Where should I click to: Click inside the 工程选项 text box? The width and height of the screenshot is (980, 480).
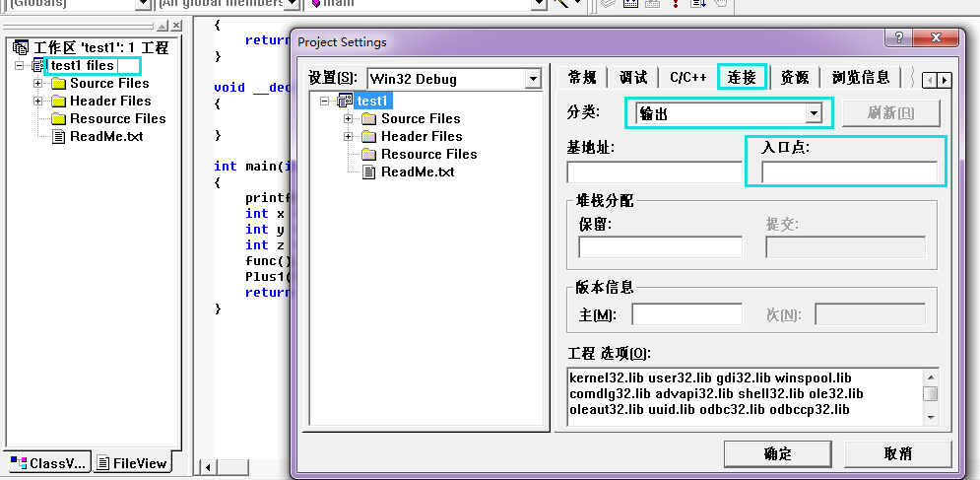coord(745,397)
